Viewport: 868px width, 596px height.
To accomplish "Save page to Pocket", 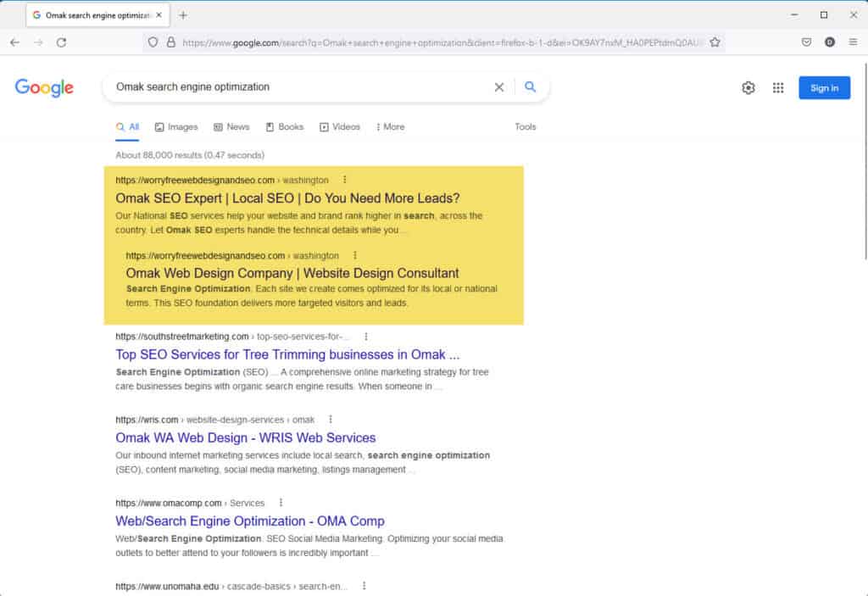I will click(x=807, y=42).
